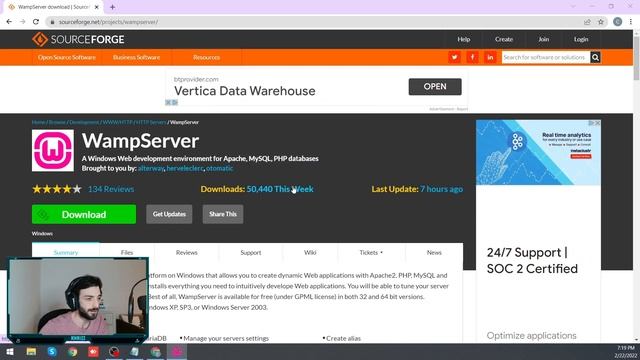
Task: Click the Share This button
Action: coord(223,214)
